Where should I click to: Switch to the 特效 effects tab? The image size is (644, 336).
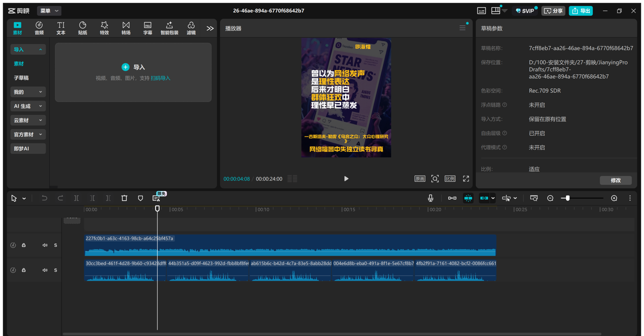click(104, 28)
